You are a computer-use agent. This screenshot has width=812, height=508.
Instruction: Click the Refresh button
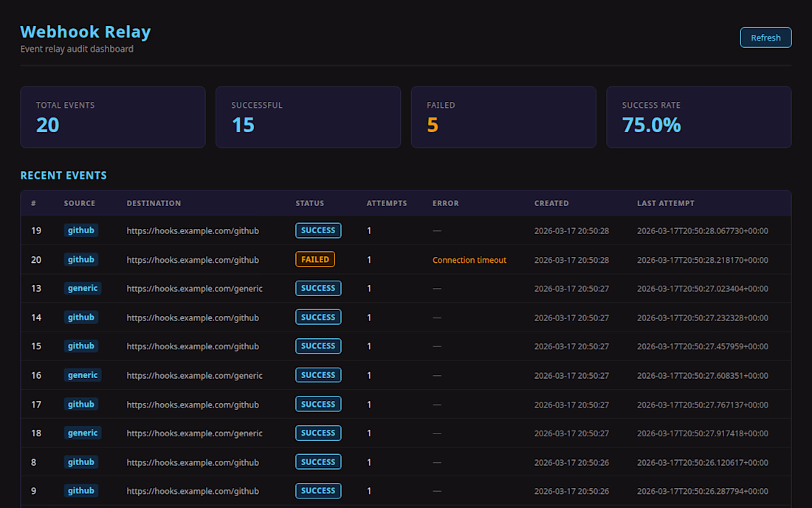tap(765, 38)
